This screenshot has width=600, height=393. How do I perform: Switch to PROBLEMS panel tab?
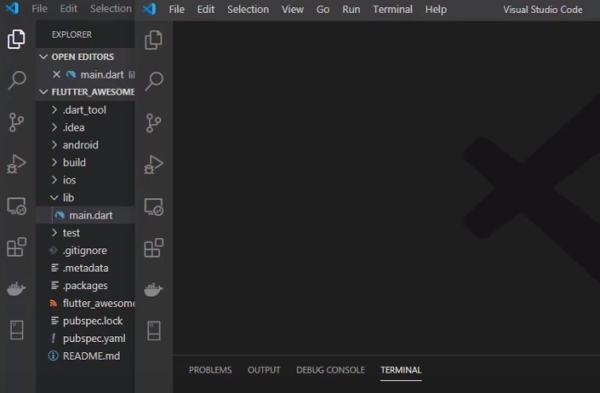click(210, 370)
